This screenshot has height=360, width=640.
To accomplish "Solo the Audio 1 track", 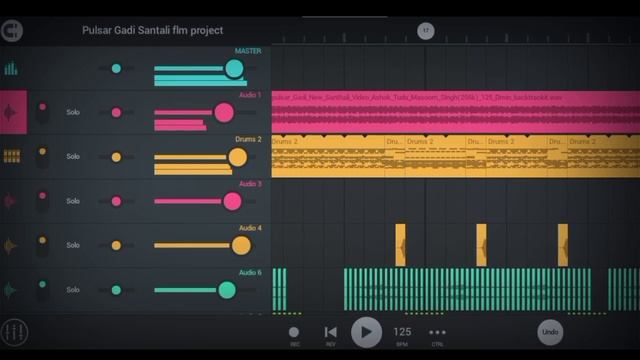I will (x=73, y=112).
